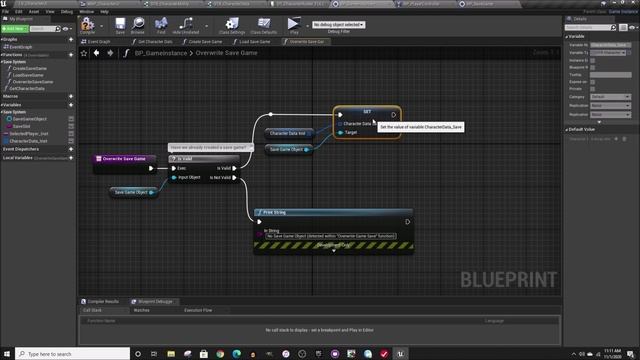Toggle visibility of SaveSlot variable
Screen dimensions: 640x360
pos(71,127)
